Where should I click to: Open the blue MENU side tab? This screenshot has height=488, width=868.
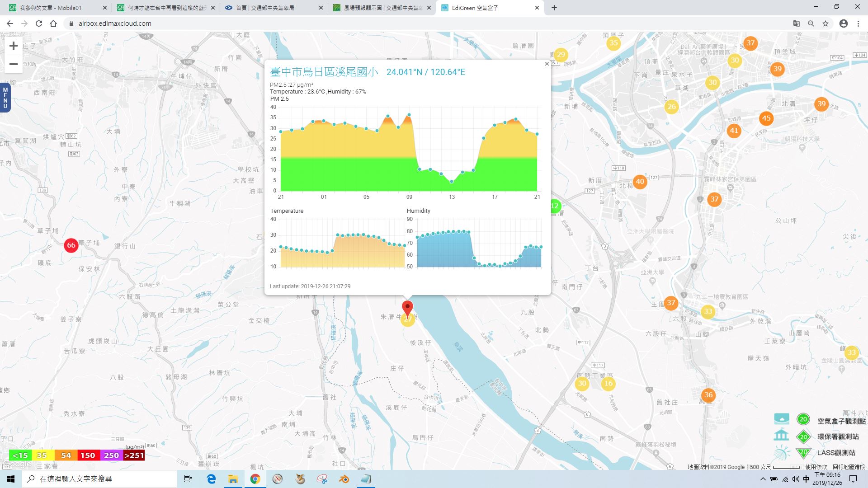[x=5, y=98]
